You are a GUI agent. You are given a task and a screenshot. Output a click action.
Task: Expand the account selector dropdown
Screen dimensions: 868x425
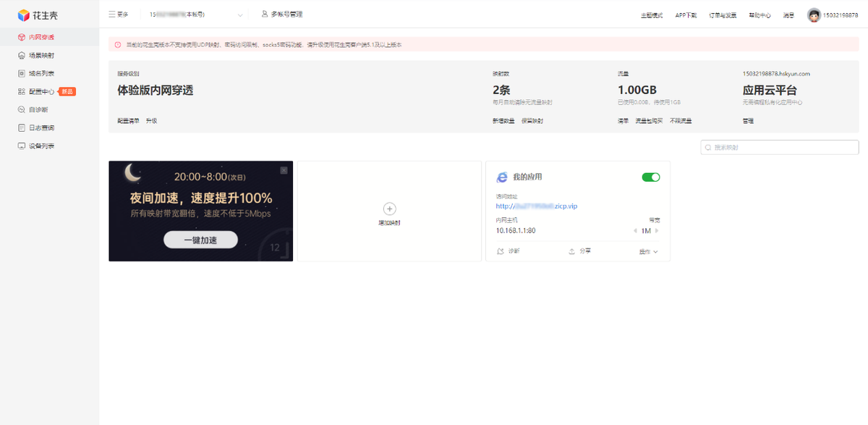pos(240,14)
